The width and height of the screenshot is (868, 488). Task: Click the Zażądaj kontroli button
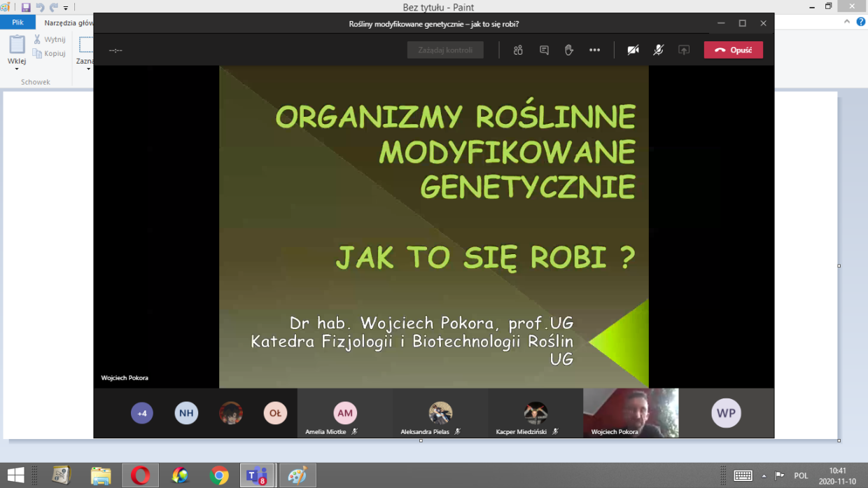[x=445, y=50]
